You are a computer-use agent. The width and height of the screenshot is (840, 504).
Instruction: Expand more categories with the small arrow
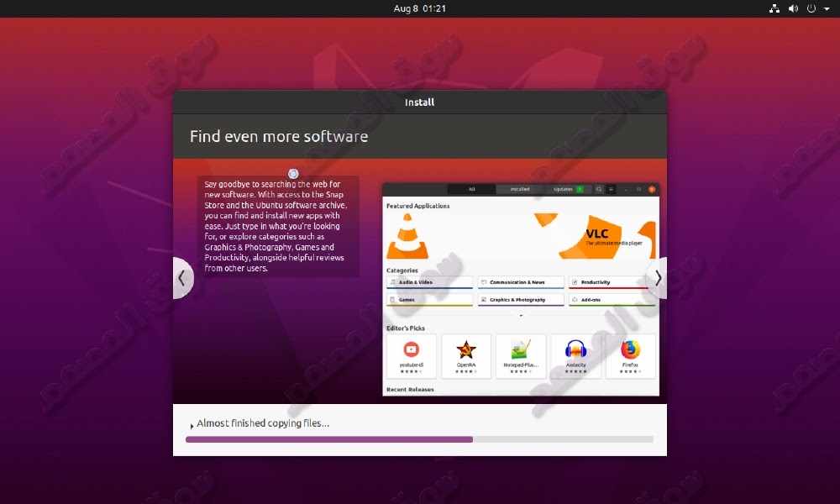click(x=521, y=316)
